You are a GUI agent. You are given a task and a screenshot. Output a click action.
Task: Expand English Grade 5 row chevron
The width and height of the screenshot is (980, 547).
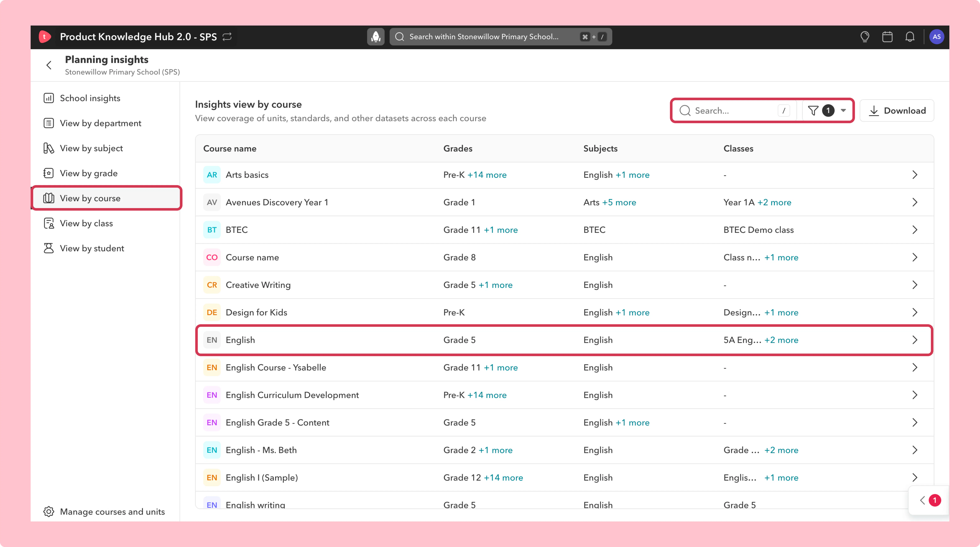(x=915, y=423)
